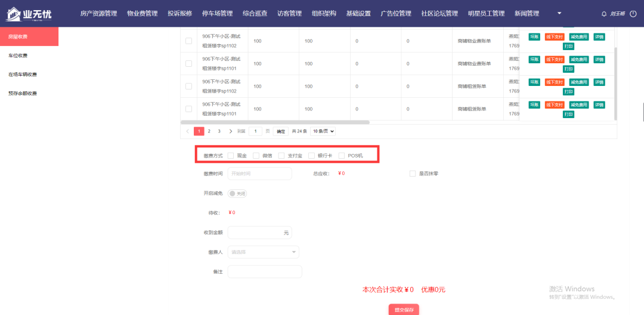644x315 pixels.
Task: Click 本次合计实收 ¥0 summary text
Action: click(388, 289)
